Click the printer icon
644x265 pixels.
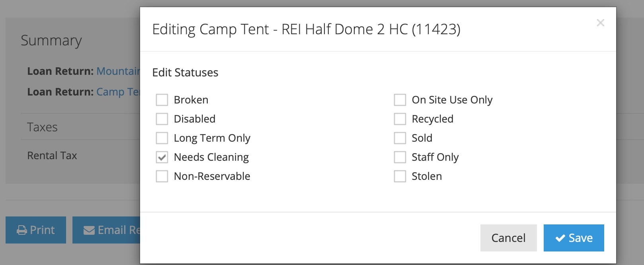point(22,230)
